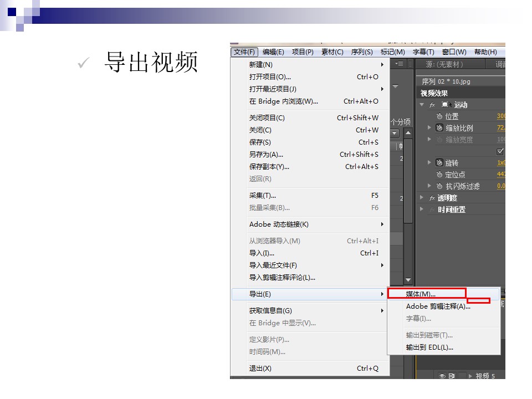The width and height of the screenshot is (532, 399).
Task: Click the 抗闪烁过滤 stopwatch icon
Action: coord(439,186)
